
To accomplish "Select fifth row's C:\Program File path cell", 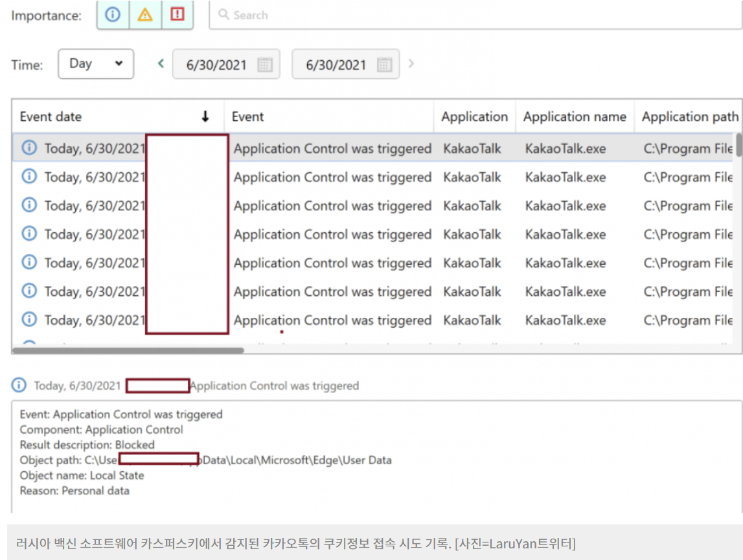I will pyautogui.click(x=688, y=263).
